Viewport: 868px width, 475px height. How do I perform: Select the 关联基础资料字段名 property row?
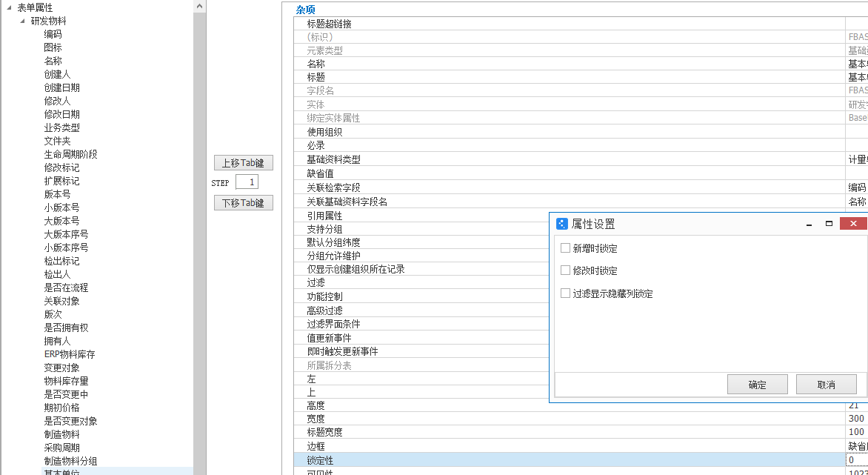coord(581,202)
